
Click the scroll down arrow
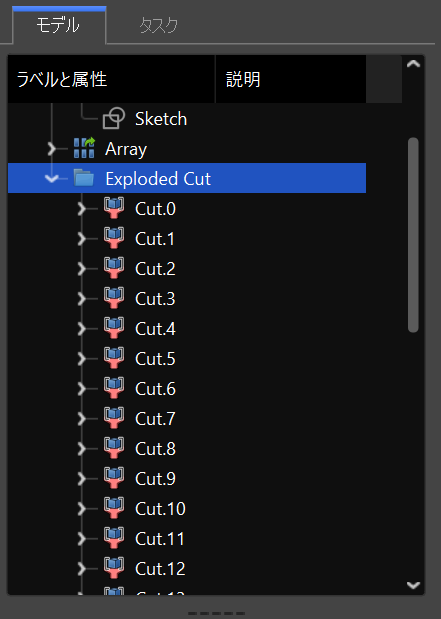413,585
